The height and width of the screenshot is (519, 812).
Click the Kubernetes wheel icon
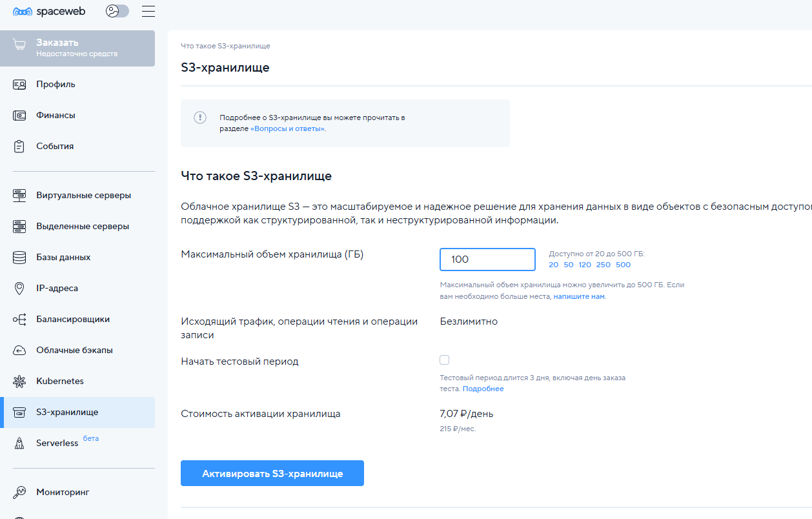pos(19,382)
